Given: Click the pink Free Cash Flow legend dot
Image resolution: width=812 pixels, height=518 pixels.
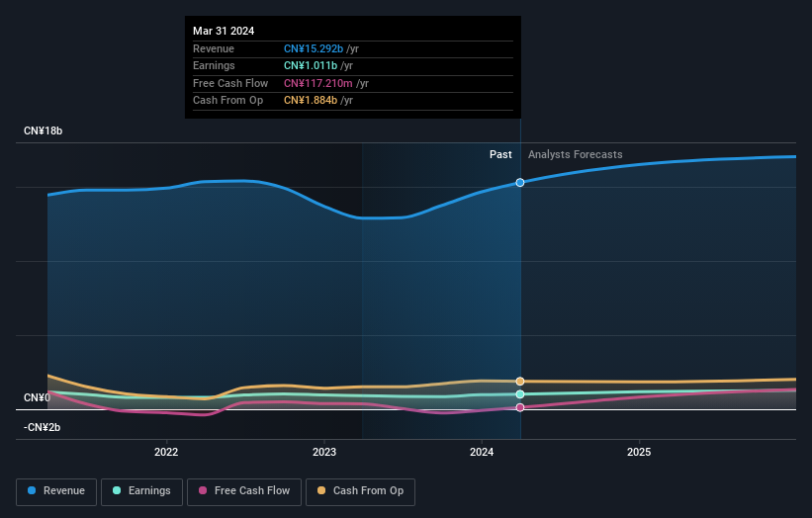Looking at the screenshot, I should point(203,490).
